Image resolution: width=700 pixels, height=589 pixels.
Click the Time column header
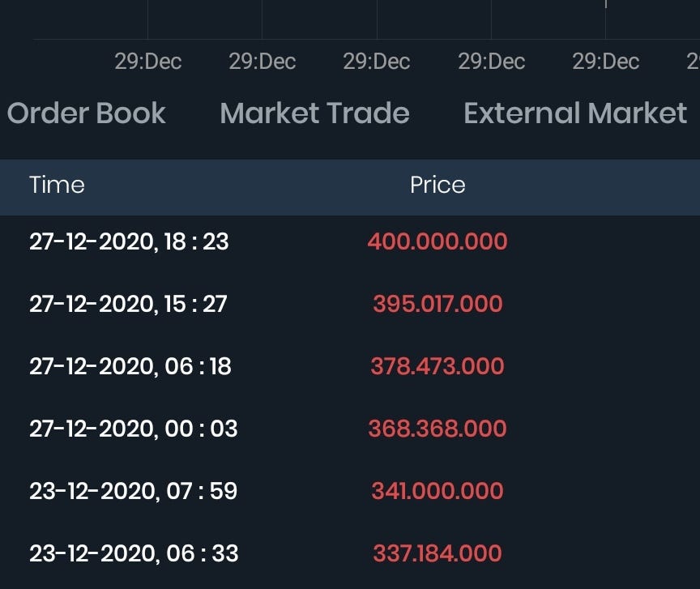click(x=58, y=185)
